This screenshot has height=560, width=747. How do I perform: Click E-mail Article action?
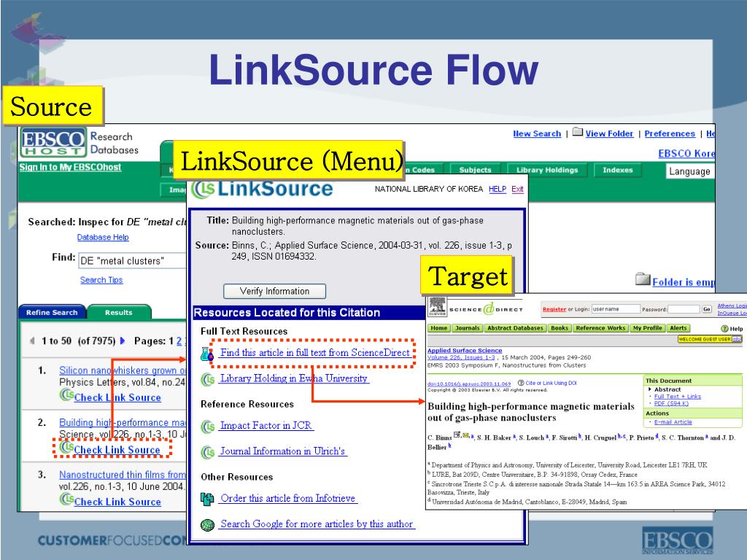(673, 422)
